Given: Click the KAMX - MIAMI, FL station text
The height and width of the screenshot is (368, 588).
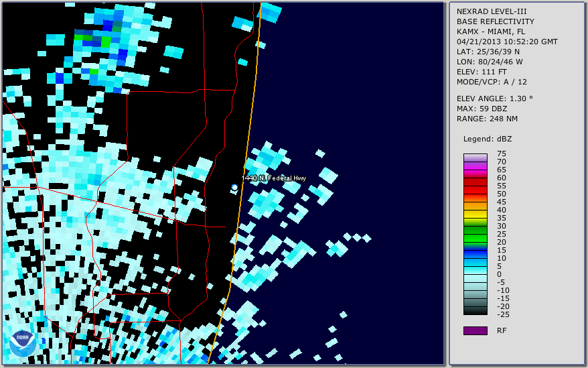Looking at the screenshot, I should (491, 32).
